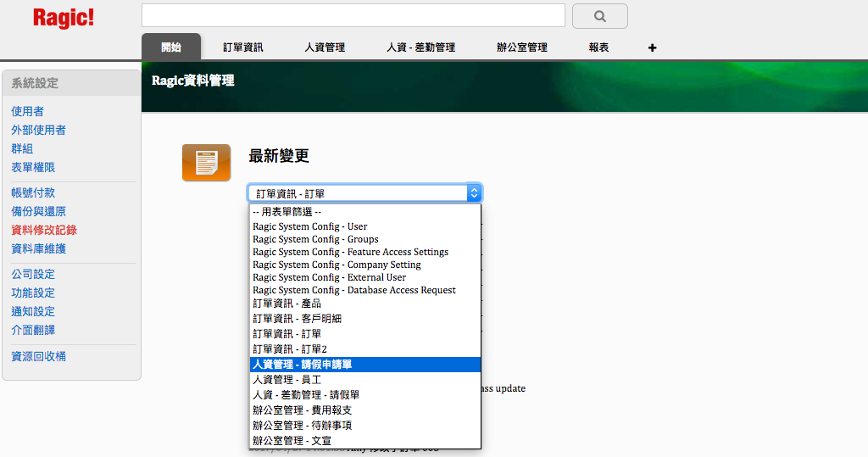The width and height of the screenshot is (868, 457).
Task: Select highlighted 人資管理 - 請假申請單 option
Action: click(x=365, y=365)
